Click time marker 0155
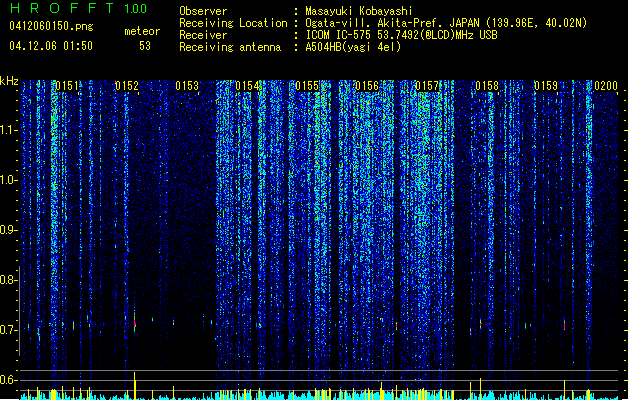Screen dimensions: 629x400 point(307,86)
